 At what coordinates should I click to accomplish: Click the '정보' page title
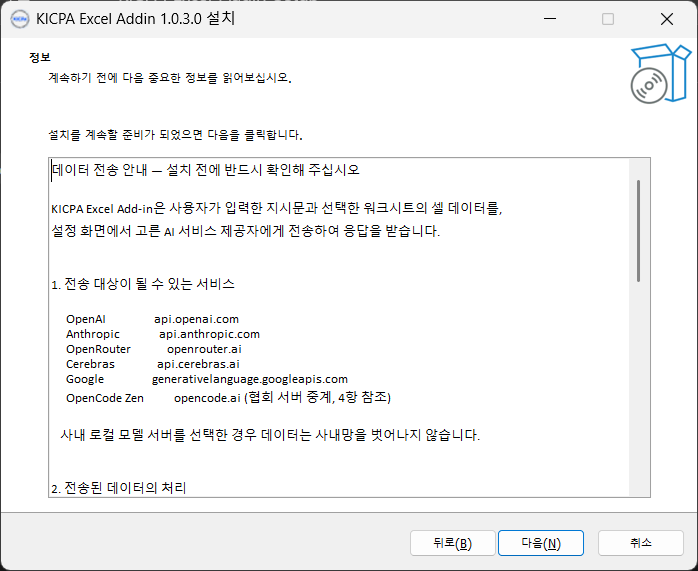tap(40, 57)
